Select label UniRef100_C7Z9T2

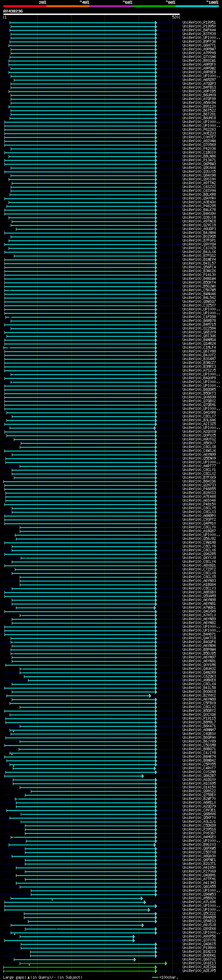(199, 569)
